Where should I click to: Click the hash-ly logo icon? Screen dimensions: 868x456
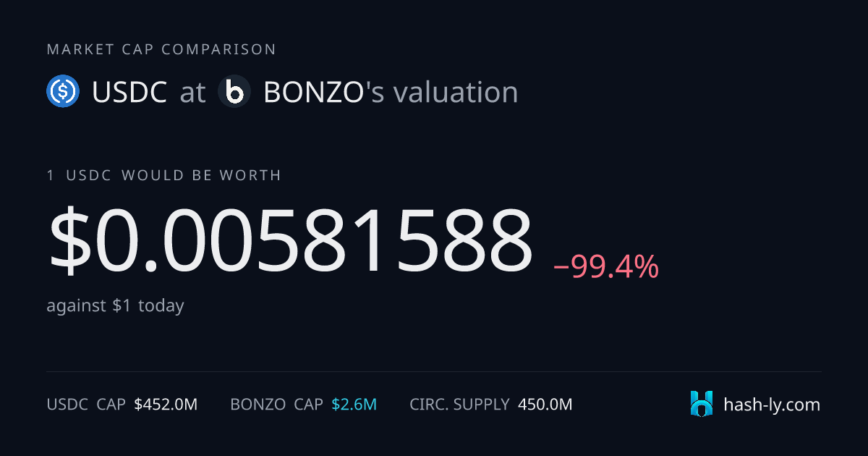click(x=702, y=404)
